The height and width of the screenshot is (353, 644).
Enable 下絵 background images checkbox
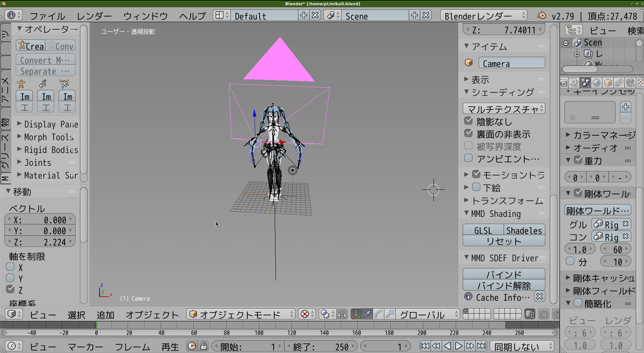point(477,187)
